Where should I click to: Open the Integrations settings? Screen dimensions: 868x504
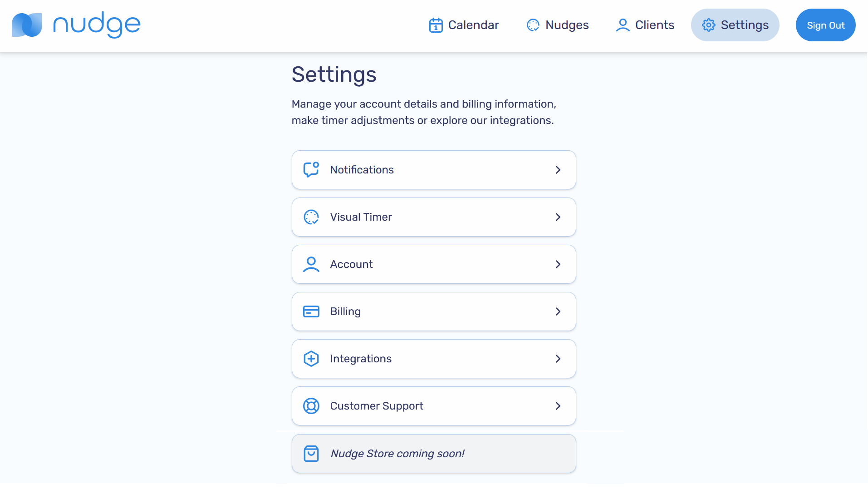(433, 358)
